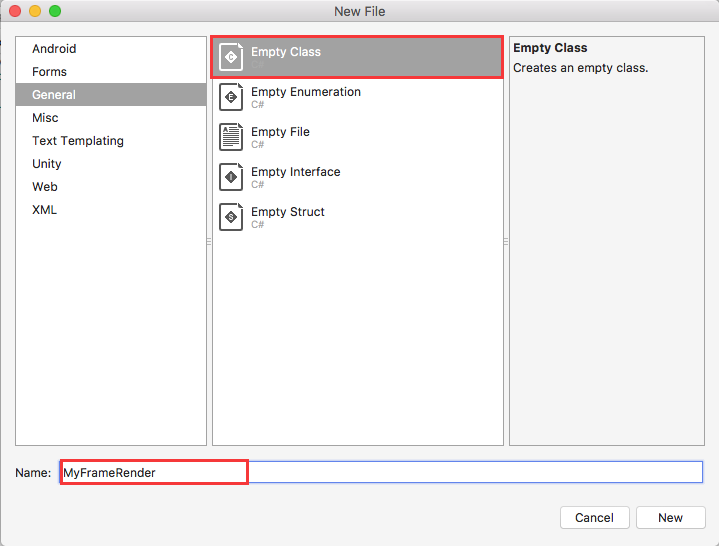Switch to the Web category

tap(45, 187)
